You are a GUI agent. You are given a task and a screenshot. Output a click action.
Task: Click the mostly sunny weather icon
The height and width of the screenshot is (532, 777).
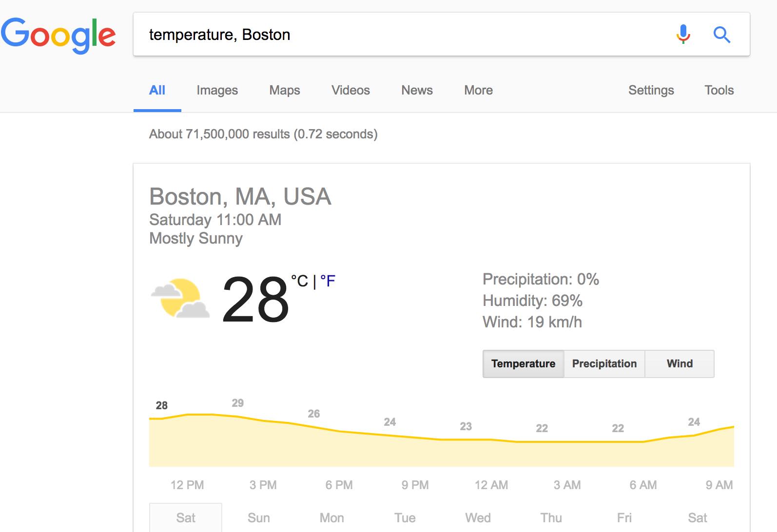click(x=180, y=298)
